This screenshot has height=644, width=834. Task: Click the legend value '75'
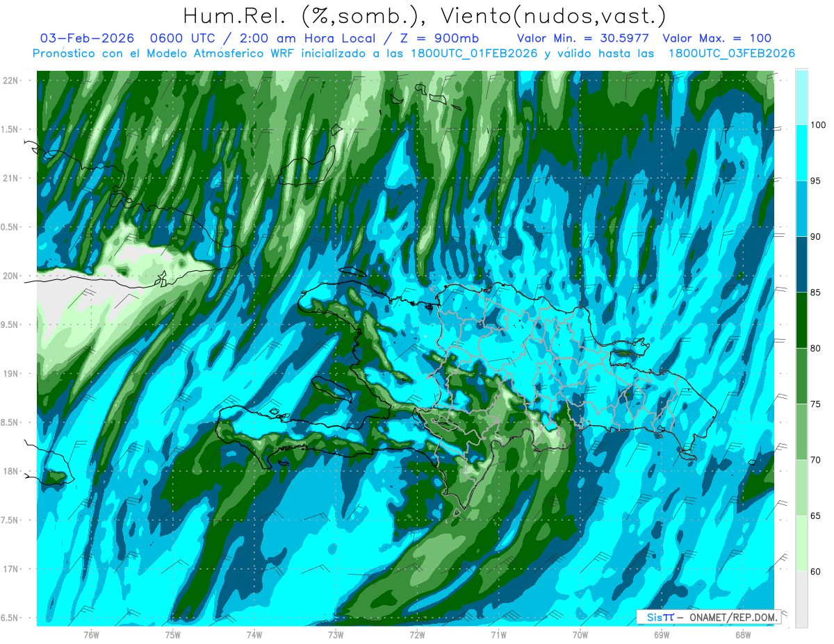point(817,404)
